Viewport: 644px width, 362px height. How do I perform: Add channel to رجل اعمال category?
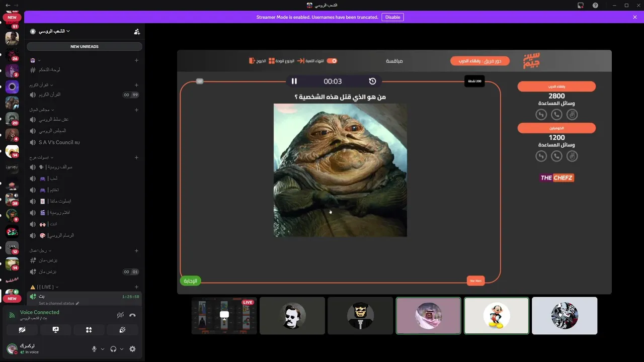136,250
